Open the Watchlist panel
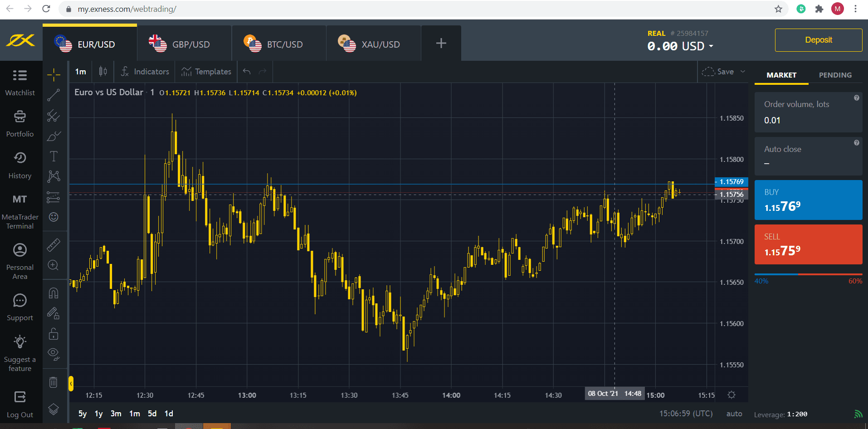868x429 pixels. [20, 82]
